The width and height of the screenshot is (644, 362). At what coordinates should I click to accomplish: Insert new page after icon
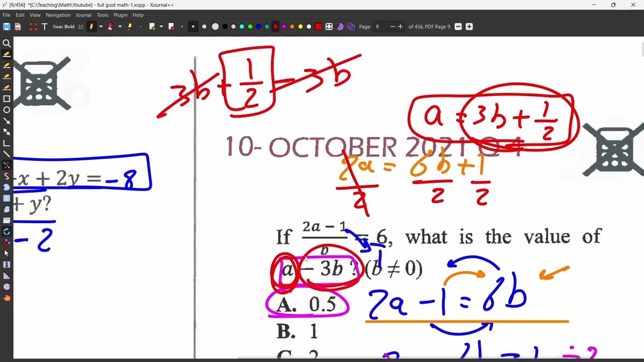pyautogui.click(x=152, y=27)
